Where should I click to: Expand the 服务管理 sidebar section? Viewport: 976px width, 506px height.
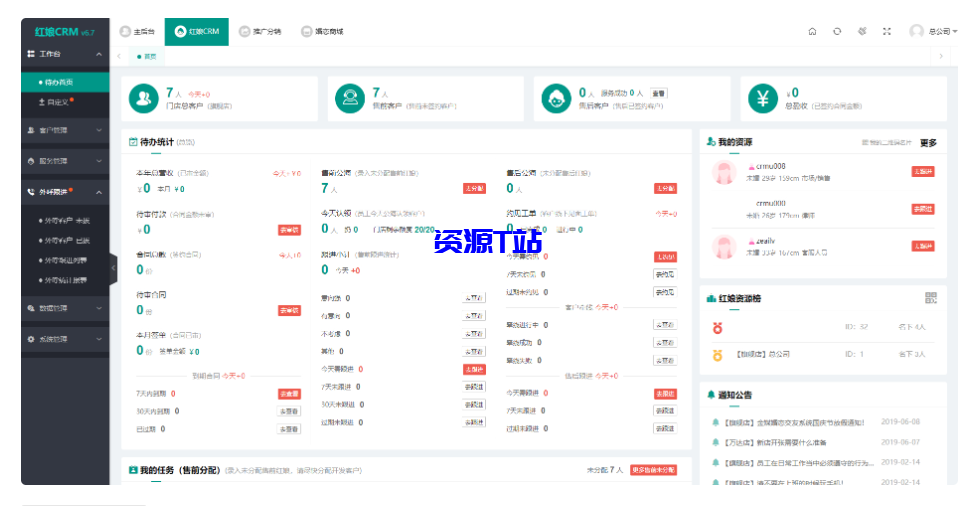click(x=65, y=161)
